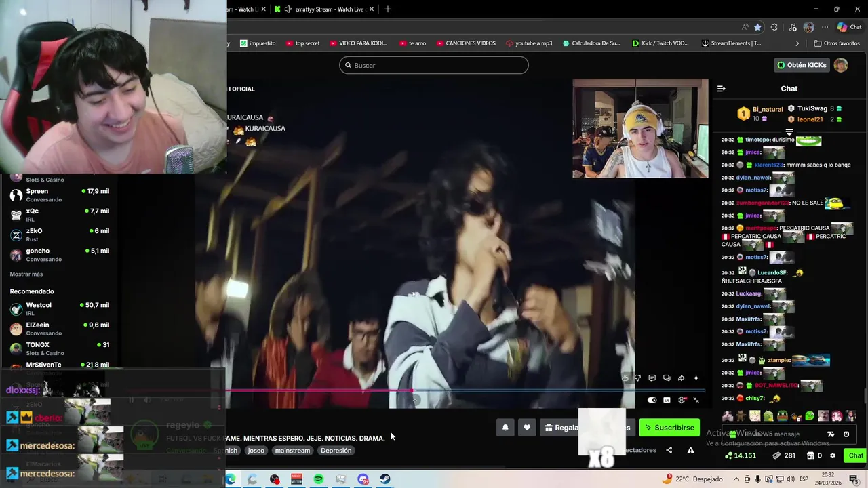Open Copilot Chat in browser toolbar

click(849, 27)
